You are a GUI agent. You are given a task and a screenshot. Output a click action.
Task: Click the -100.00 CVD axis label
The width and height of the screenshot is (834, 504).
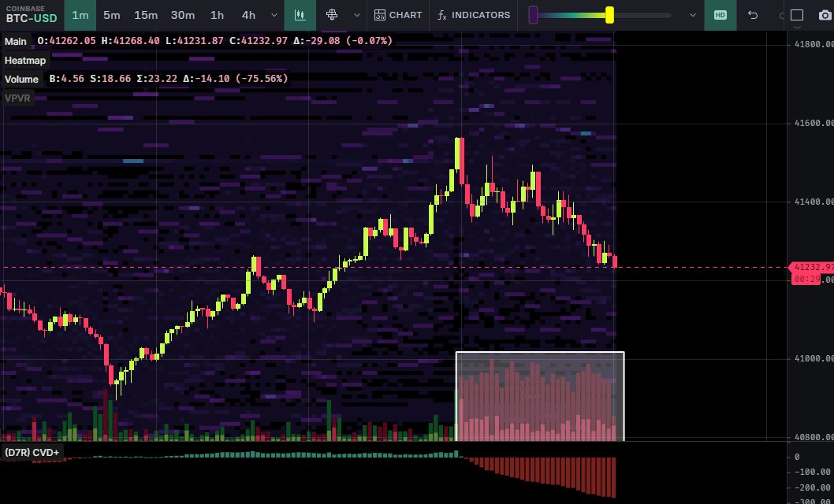point(812,472)
